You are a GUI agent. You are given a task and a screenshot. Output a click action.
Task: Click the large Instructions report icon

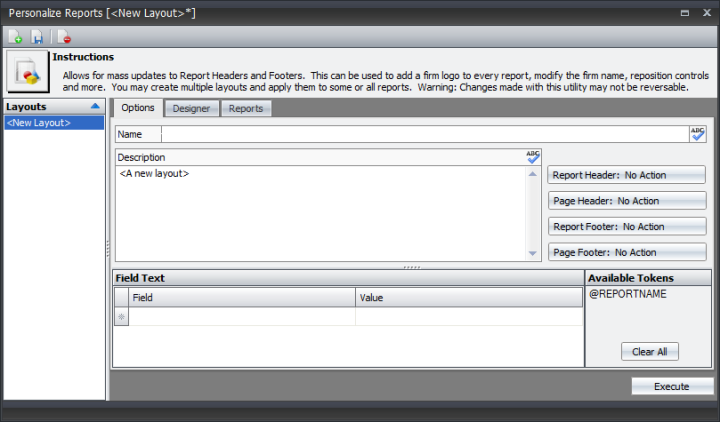(27, 74)
